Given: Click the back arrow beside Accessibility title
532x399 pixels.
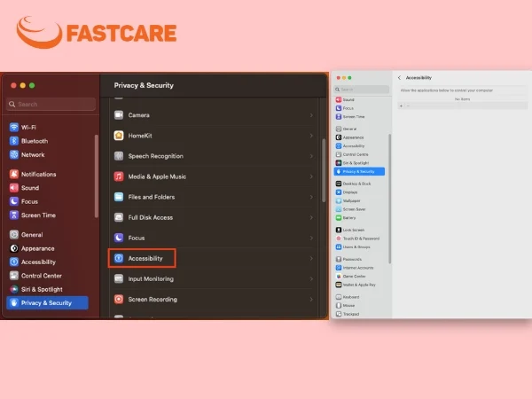Looking at the screenshot, I should 399,78.
